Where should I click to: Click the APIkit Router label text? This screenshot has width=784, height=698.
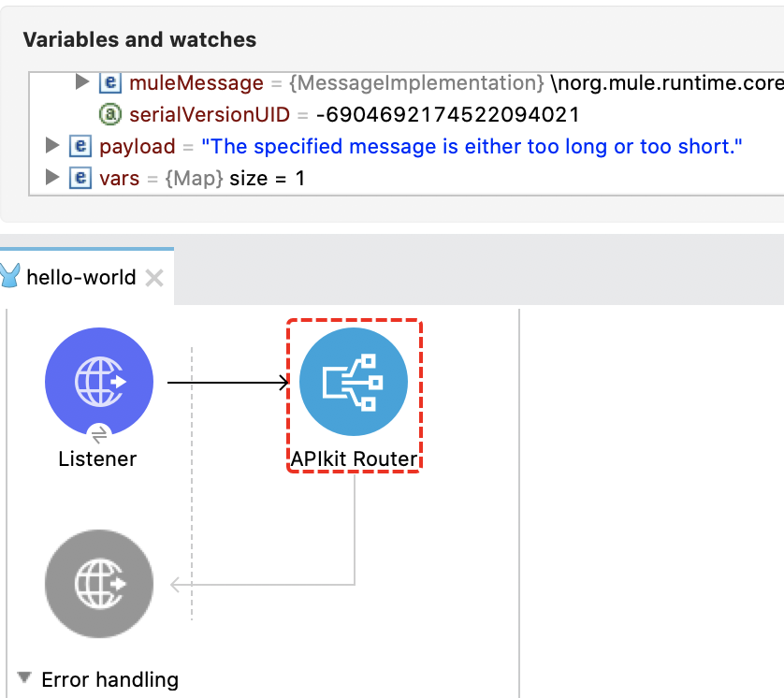pyautogui.click(x=354, y=458)
